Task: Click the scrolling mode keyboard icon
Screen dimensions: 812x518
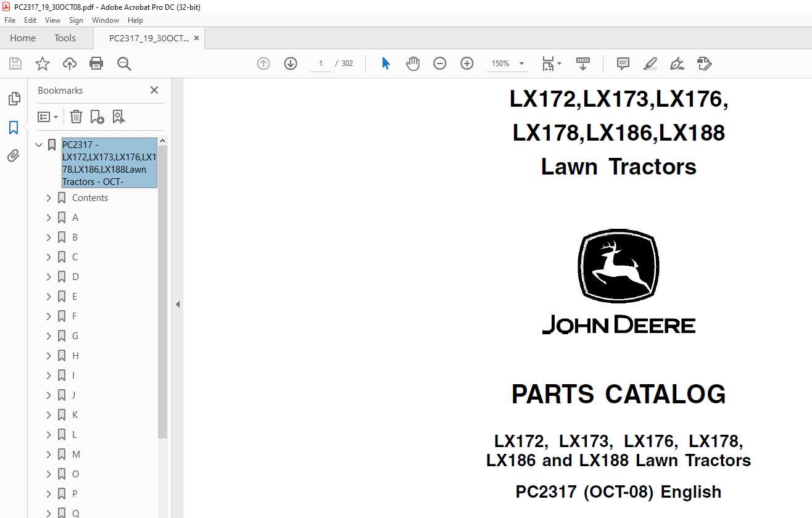Action: click(583, 64)
